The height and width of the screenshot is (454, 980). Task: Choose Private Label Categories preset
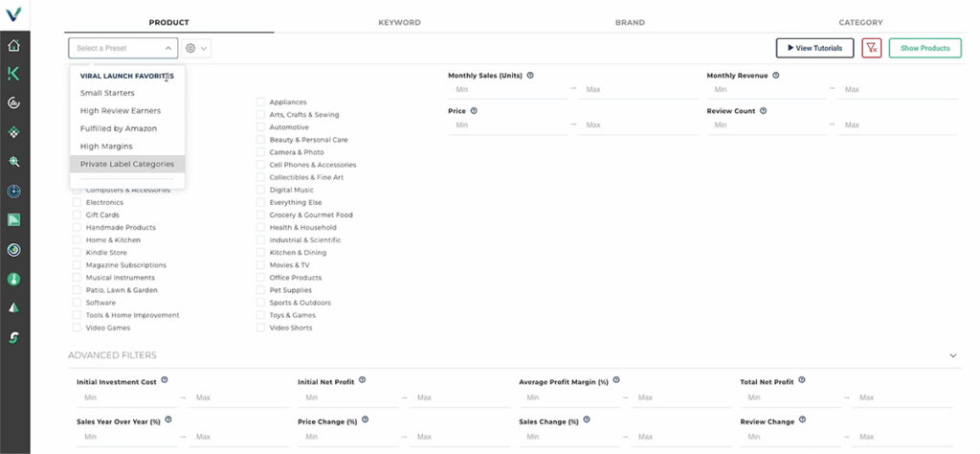[x=127, y=164]
